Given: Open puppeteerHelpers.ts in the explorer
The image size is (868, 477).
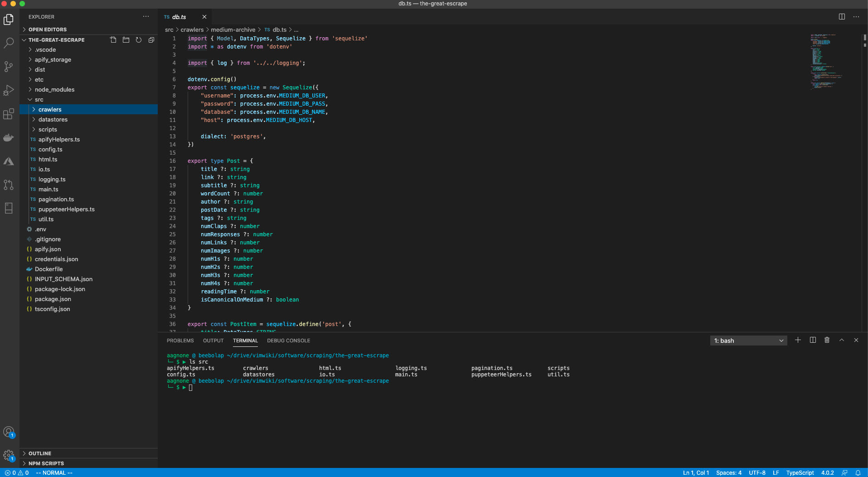Looking at the screenshot, I should 89,209.
